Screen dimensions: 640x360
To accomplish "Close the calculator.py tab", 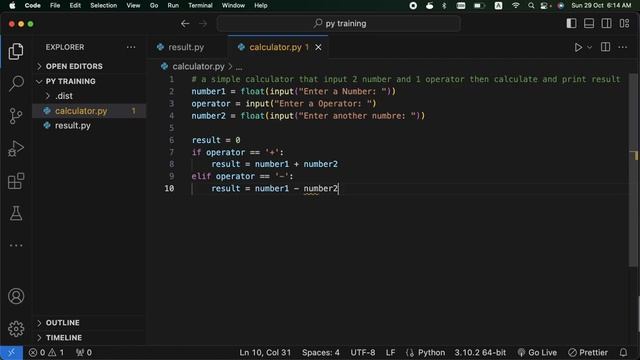I will tap(318, 47).
